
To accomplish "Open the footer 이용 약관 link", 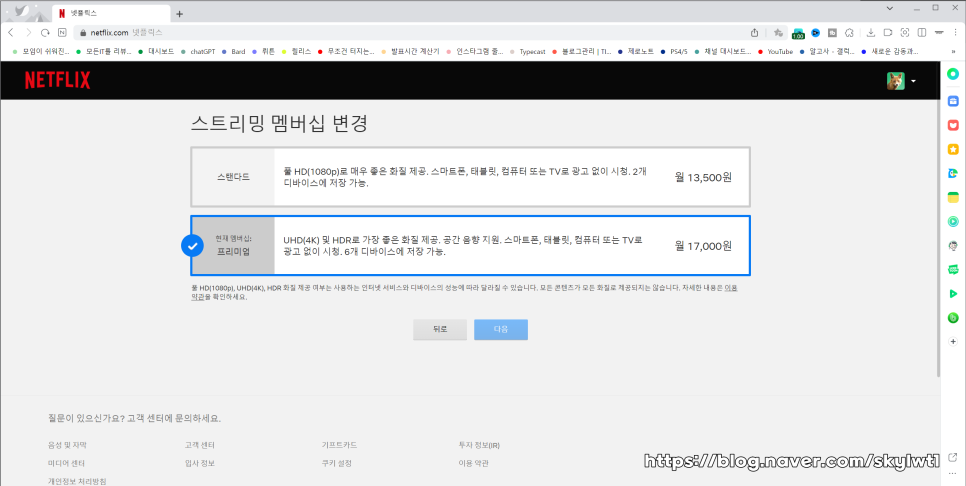I will 473,463.
